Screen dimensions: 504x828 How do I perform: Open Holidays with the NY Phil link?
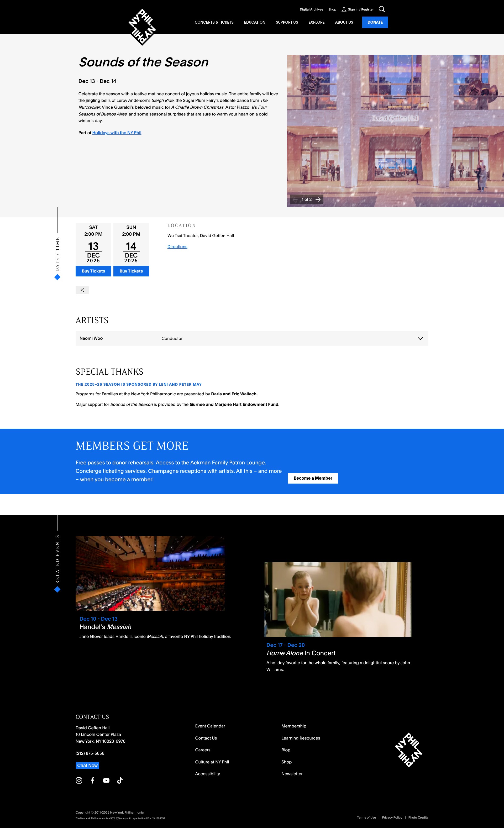pos(117,133)
